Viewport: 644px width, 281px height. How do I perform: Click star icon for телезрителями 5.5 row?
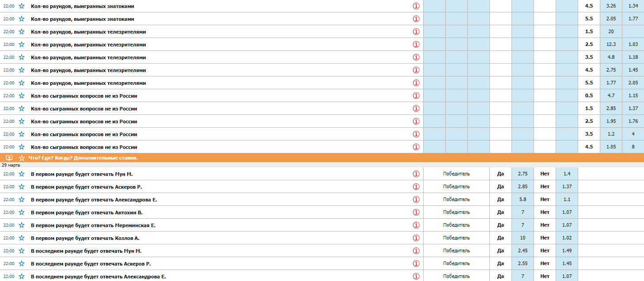22,83
